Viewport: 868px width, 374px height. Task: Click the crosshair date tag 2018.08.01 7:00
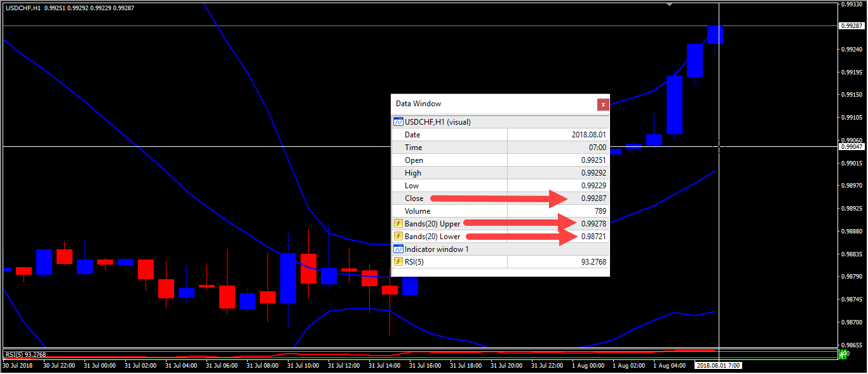pos(718,366)
